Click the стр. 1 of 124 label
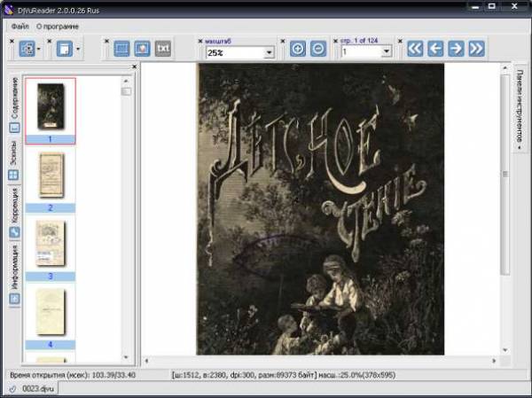532x398 pixels. click(x=359, y=41)
